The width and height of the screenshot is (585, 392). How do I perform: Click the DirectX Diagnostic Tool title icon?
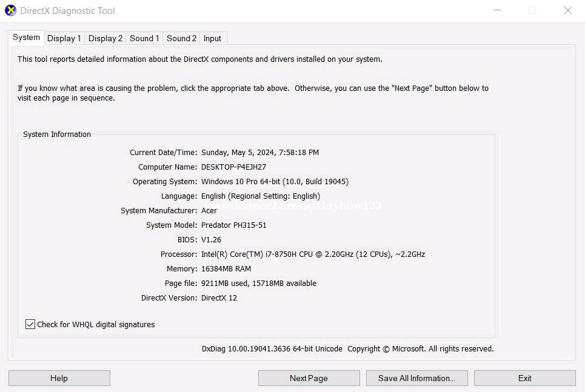point(10,10)
